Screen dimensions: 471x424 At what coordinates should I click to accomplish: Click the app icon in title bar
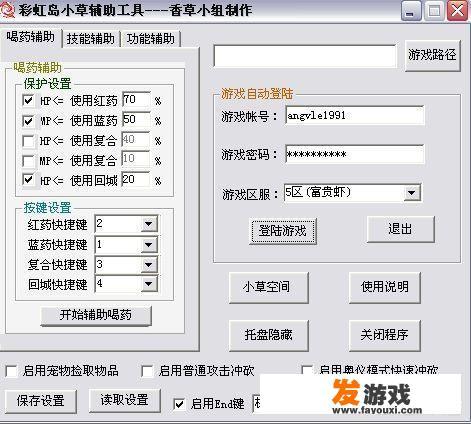pyautogui.click(x=7, y=10)
